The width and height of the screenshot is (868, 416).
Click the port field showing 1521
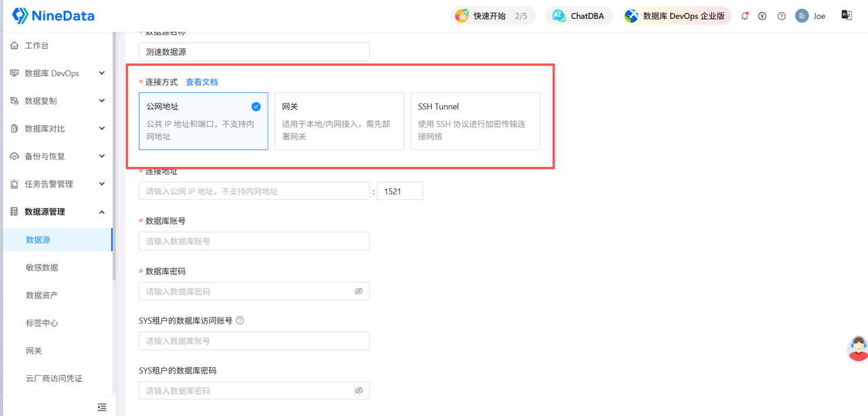pyautogui.click(x=400, y=191)
